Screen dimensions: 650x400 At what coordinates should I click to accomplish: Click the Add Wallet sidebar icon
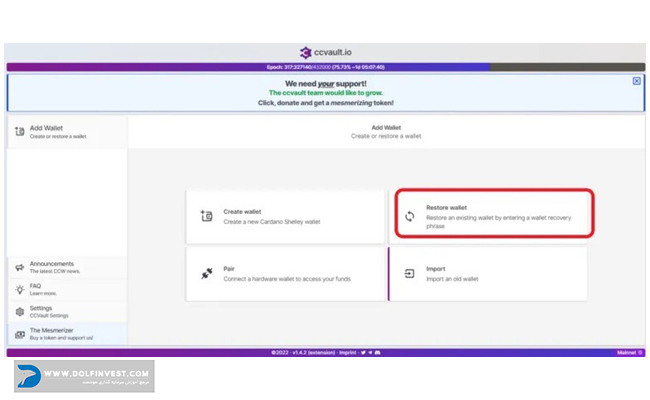coord(20,131)
